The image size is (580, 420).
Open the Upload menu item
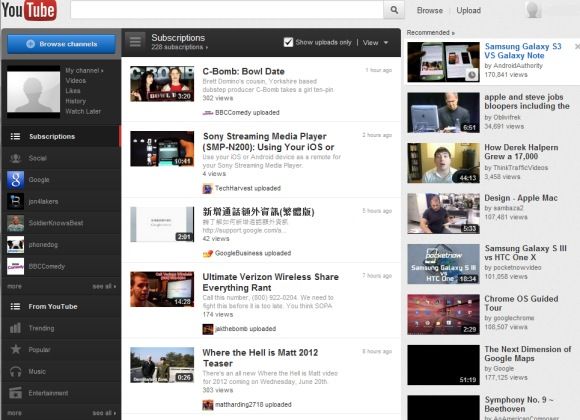[468, 10]
